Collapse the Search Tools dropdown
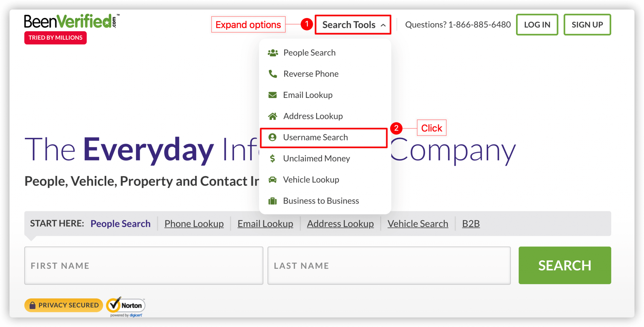Image resolution: width=644 pixels, height=327 pixels. click(x=353, y=25)
